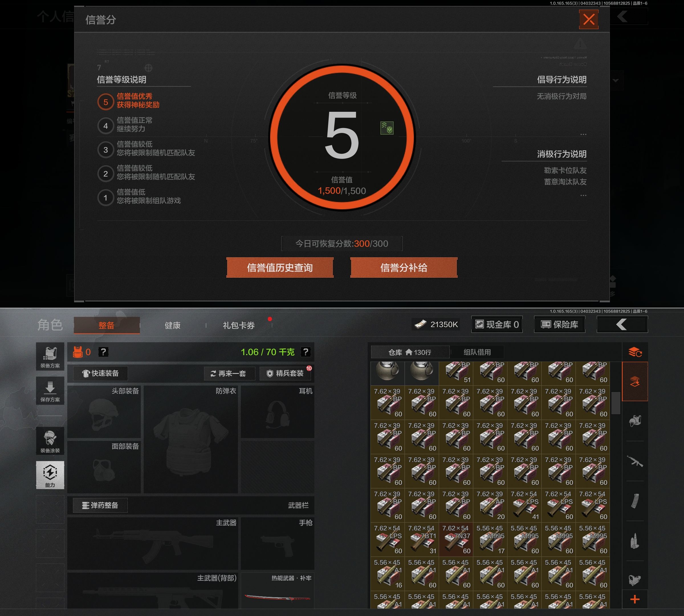The image size is (684, 616).
Task: Open the armor and helmet category filter
Action: (635, 421)
